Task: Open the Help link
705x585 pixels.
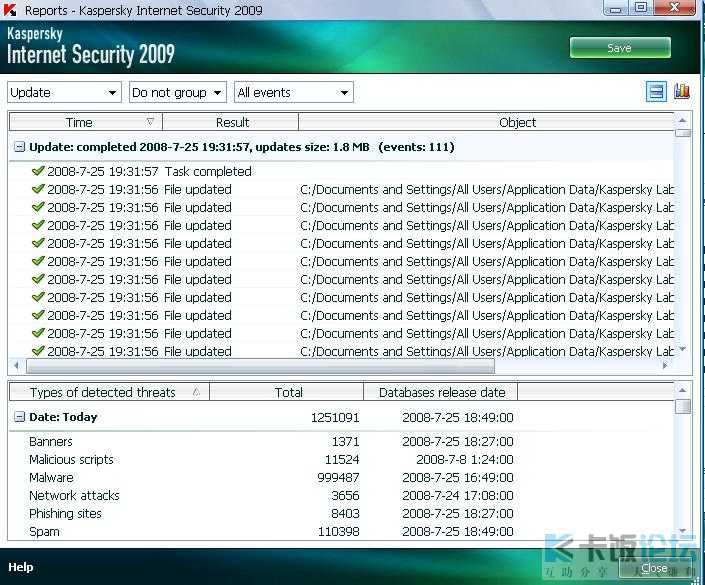Action: pyautogui.click(x=21, y=567)
